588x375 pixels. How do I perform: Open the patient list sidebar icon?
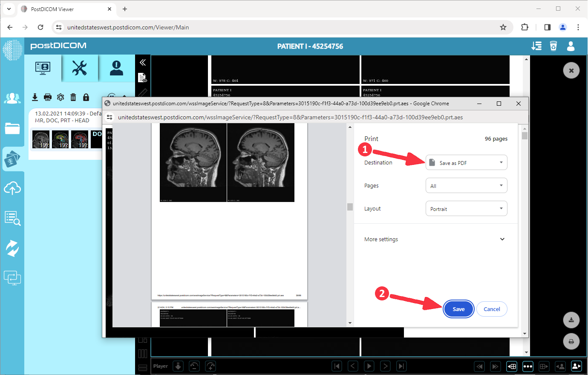point(12,98)
